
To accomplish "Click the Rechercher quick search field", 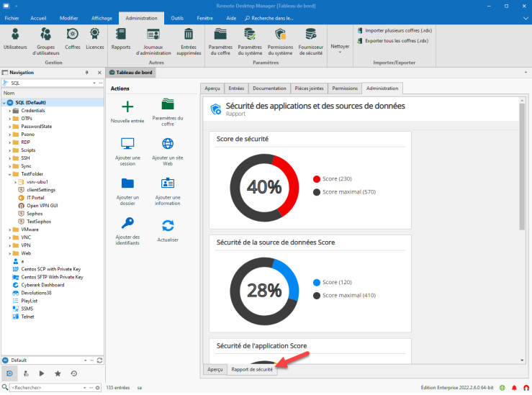I will (50, 387).
